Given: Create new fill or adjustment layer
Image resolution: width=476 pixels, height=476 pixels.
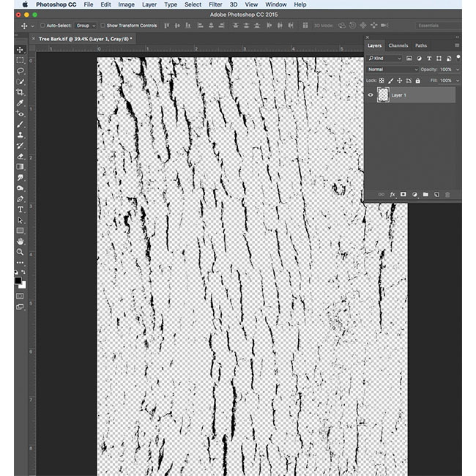Looking at the screenshot, I should point(414,194).
